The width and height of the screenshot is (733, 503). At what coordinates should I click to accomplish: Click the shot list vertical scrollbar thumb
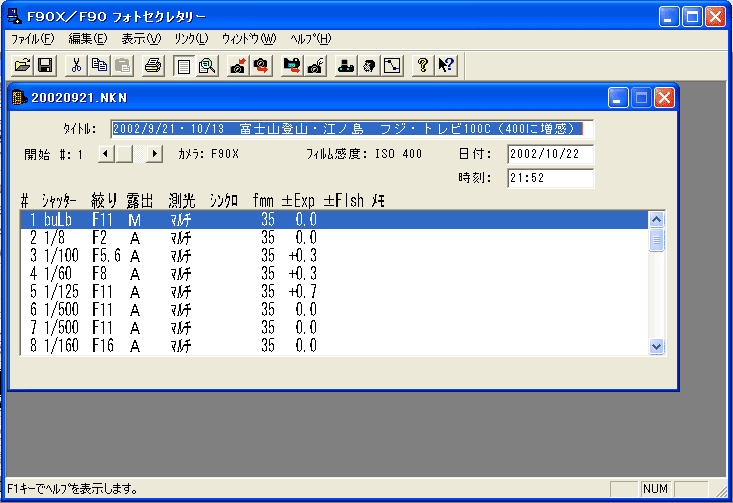[x=656, y=240]
